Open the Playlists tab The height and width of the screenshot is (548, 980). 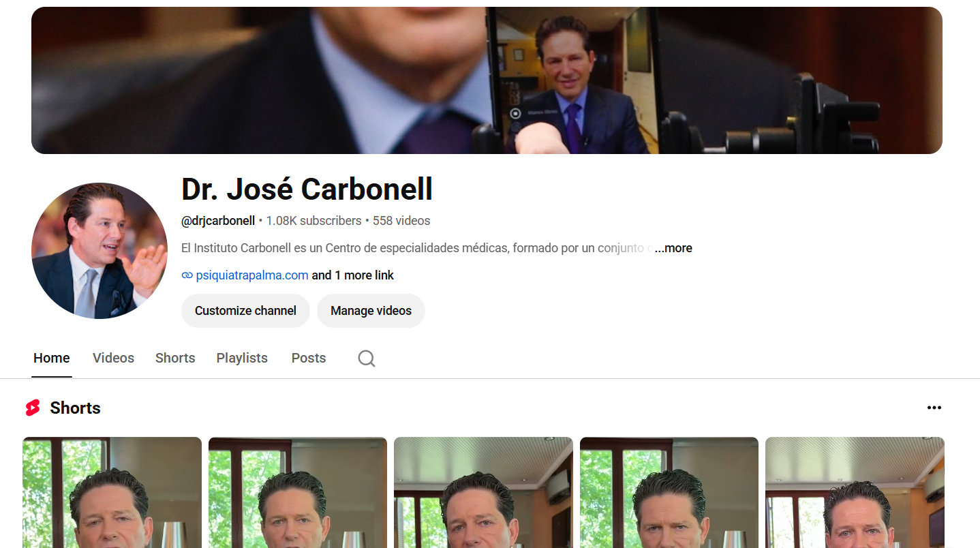(x=242, y=358)
